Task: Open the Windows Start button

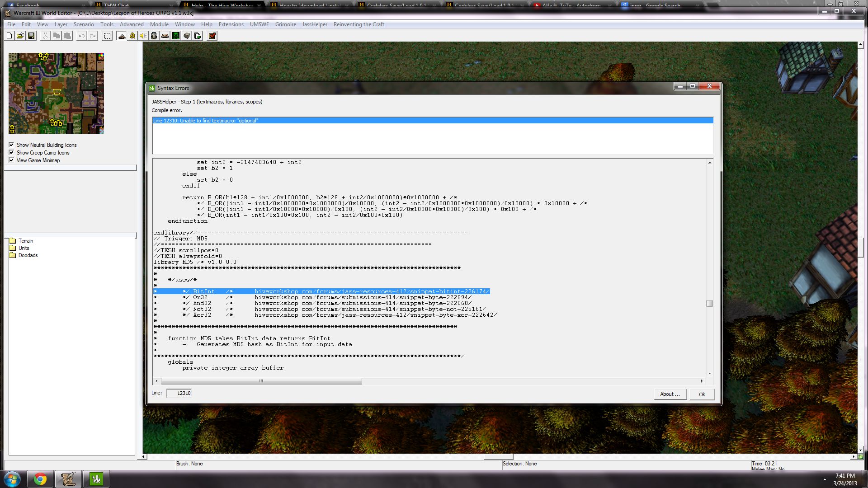Action: click(x=12, y=479)
